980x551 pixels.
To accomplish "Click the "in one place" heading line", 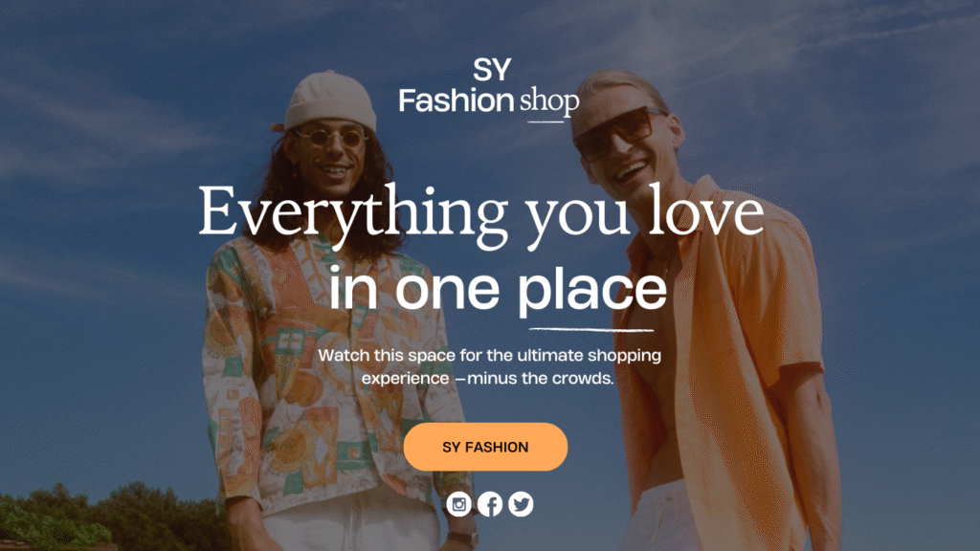I will click(498, 289).
